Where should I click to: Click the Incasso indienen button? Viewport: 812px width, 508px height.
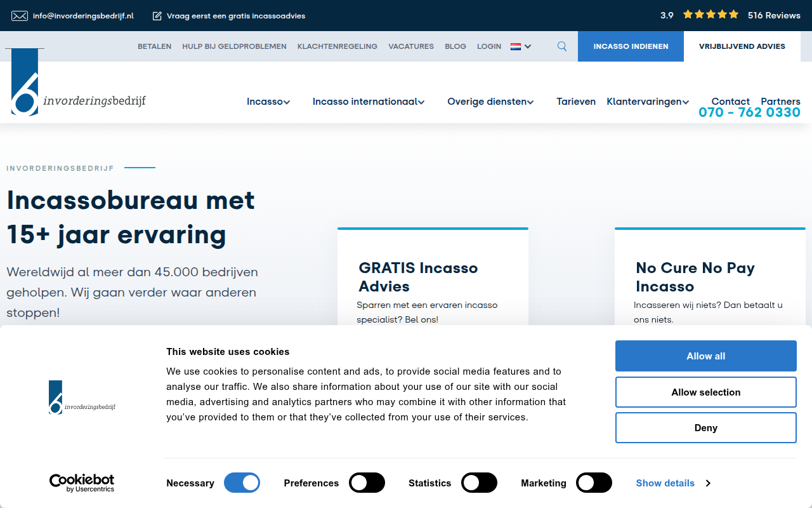coord(631,46)
